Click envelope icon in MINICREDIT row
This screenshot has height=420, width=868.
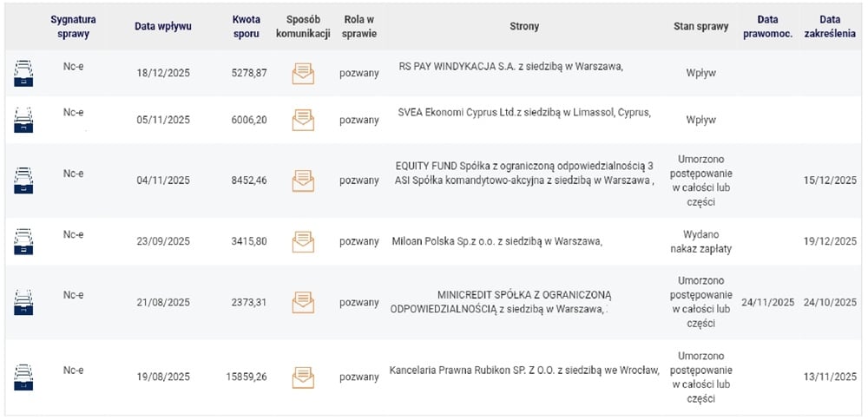[303, 302]
